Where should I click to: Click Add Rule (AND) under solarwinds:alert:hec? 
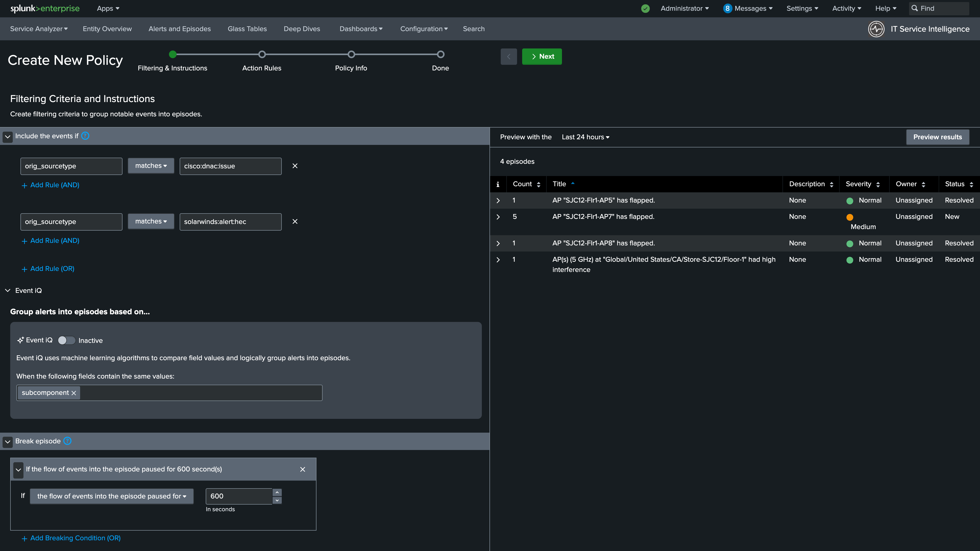pos(51,241)
